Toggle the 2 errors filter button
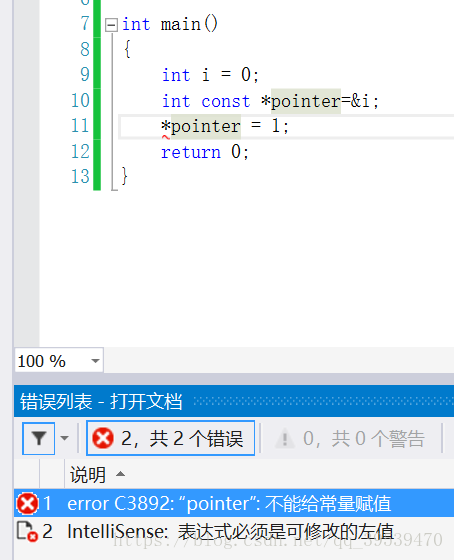Screen dimensions: 454x560 click(x=170, y=438)
